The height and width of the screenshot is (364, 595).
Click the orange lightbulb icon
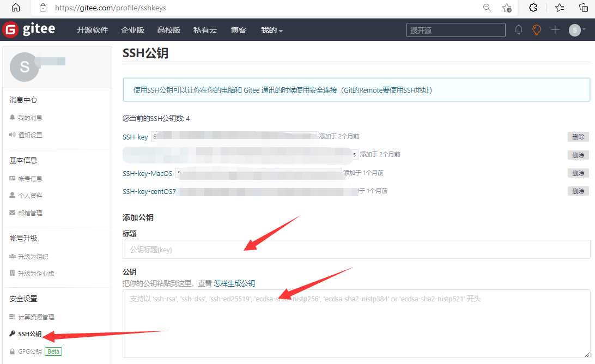(536, 30)
